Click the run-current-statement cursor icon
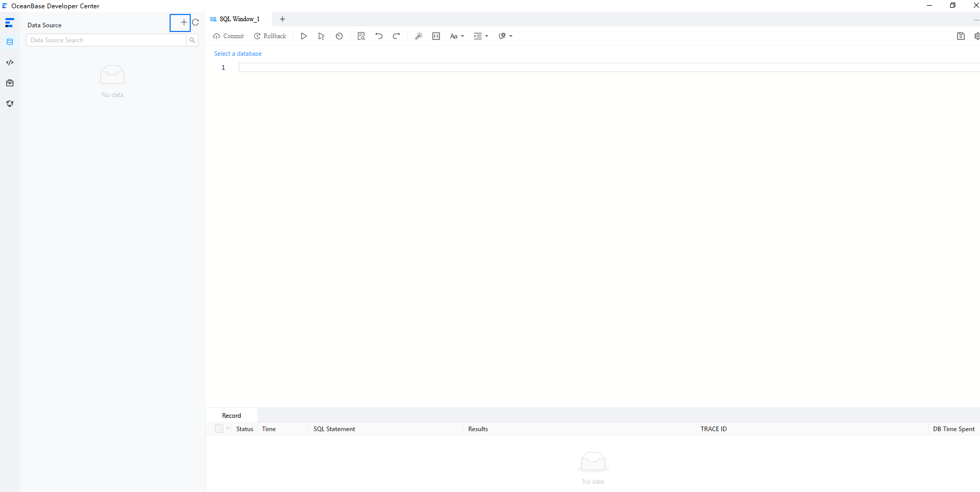Viewport: 980px width, 492px height. (x=321, y=36)
